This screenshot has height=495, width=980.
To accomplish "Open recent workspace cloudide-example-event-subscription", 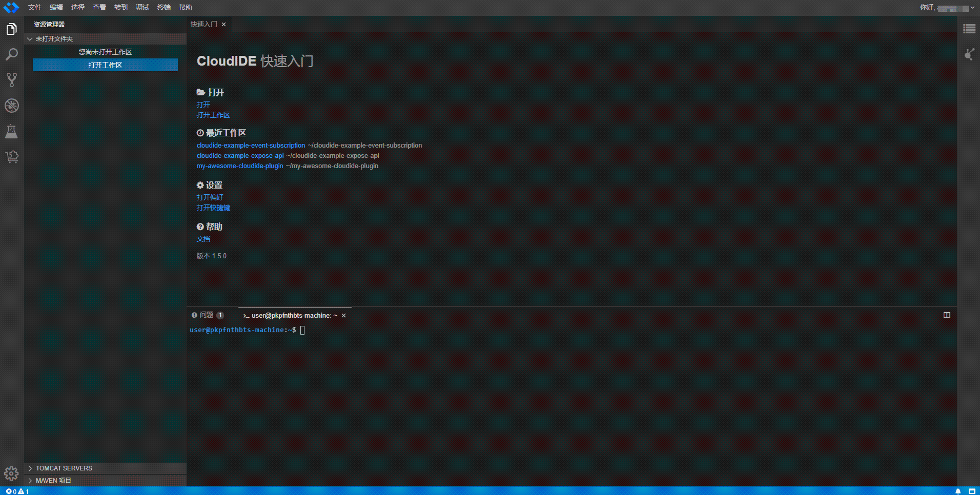I will [x=251, y=146].
